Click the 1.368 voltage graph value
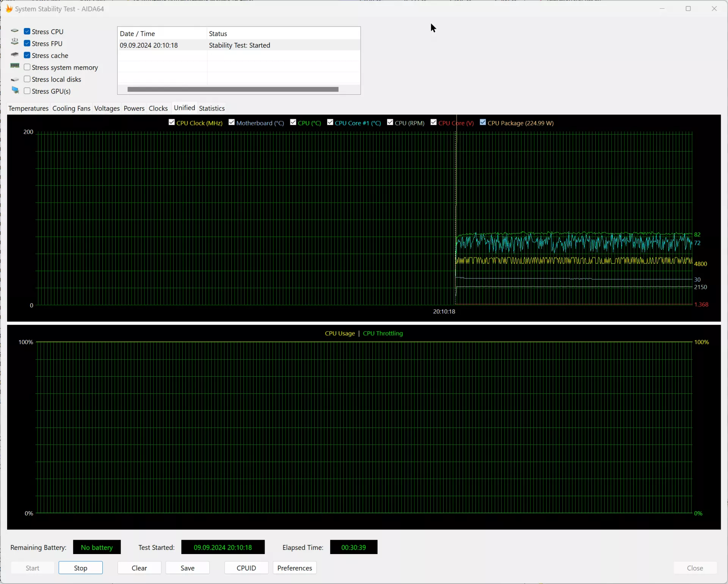Image resolution: width=728 pixels, height=584 pixels. [x=701, y=304]
